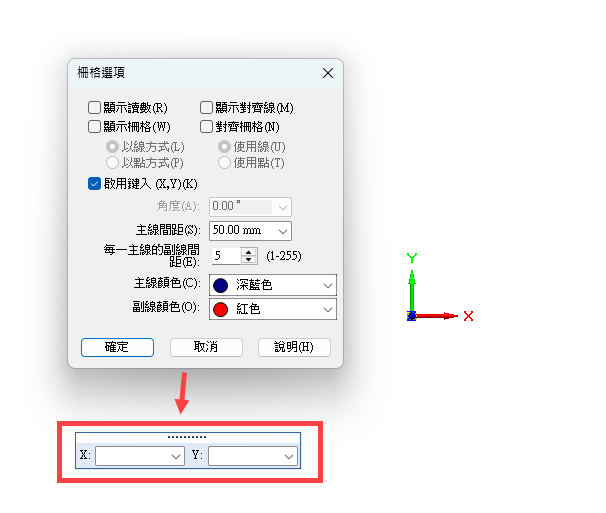The image size is (606, 513).
Task: Click the dark blue 主線顏色 color circle
Action: [x=221, y=285]
